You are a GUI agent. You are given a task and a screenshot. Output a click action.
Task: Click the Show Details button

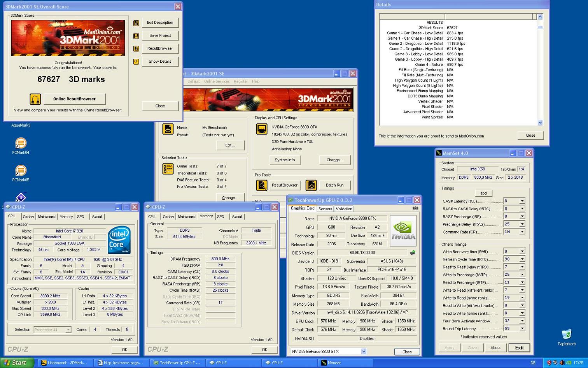pyautogui.click(x=160, y=62)
